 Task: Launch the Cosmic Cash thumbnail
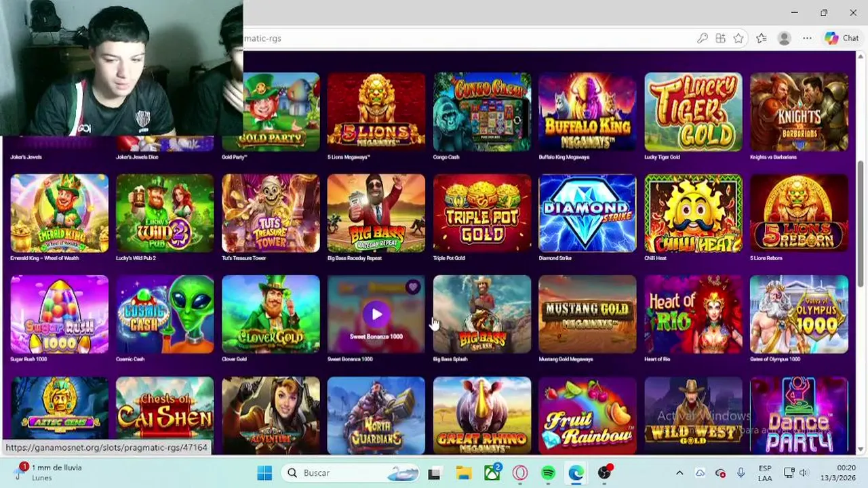165,314
